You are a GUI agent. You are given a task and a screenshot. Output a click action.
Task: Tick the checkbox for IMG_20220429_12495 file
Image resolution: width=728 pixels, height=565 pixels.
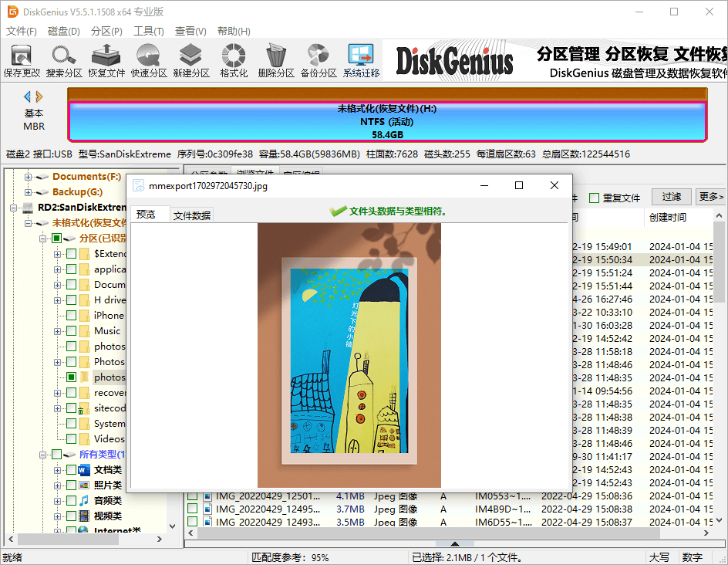193,509
